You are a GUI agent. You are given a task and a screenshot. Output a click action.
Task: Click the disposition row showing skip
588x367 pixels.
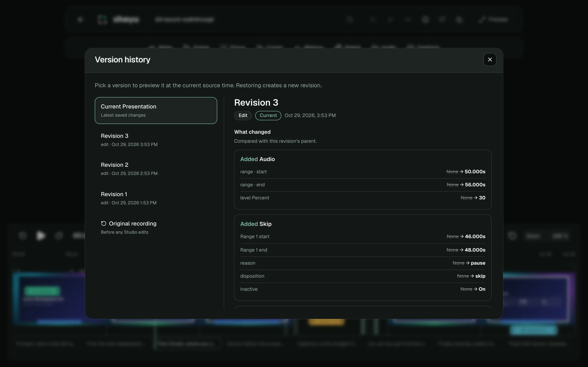point(363,276)
